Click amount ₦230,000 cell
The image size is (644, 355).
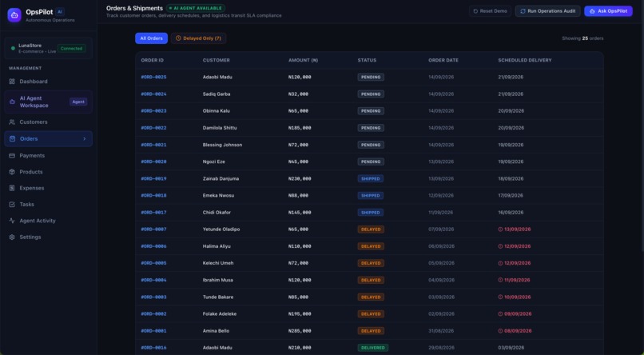click(x=300, y=179)
